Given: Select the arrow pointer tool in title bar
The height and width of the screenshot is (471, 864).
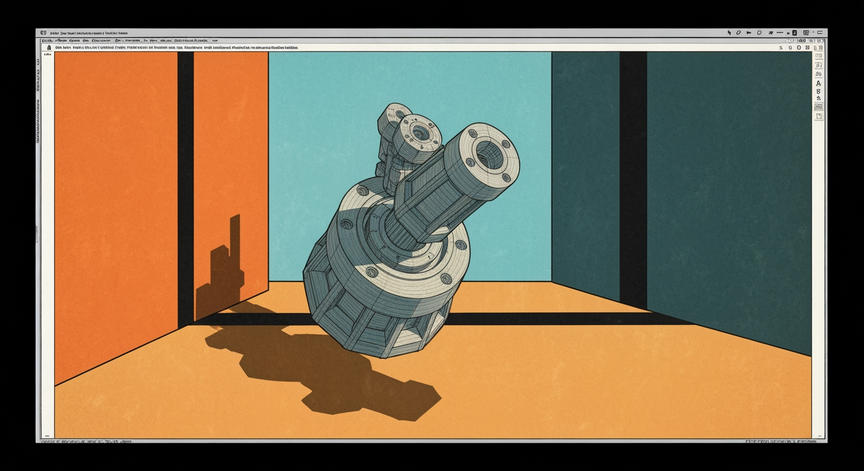Looking at the screenshot, I should (730, 33).
